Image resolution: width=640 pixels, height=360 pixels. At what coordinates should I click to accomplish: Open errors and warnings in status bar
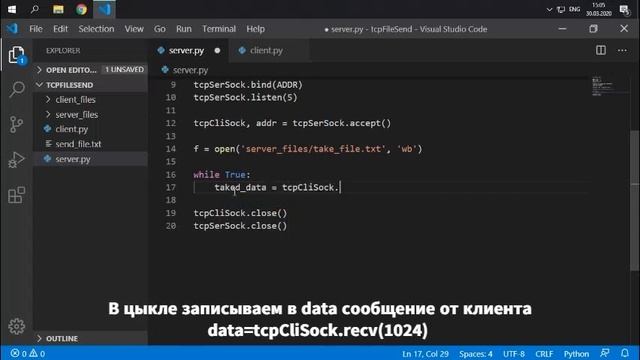pos(28,353)
